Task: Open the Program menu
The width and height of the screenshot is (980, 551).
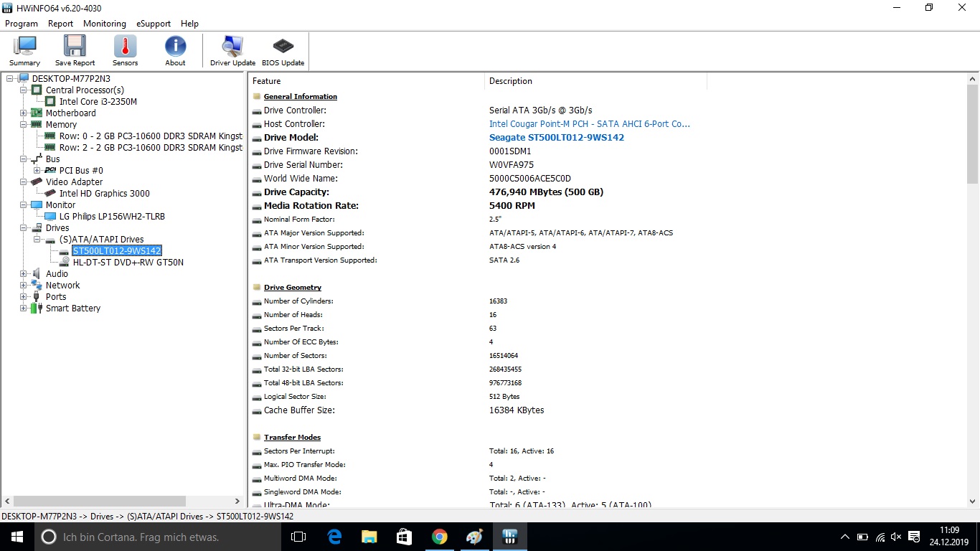Action: [x=22, y=24]
